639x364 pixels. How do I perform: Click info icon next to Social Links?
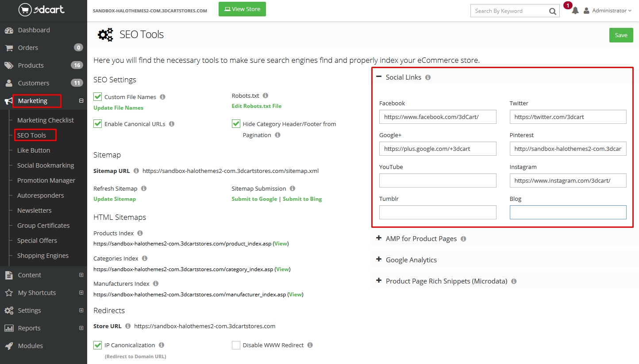pyautogui.click(x=428, y=77)
